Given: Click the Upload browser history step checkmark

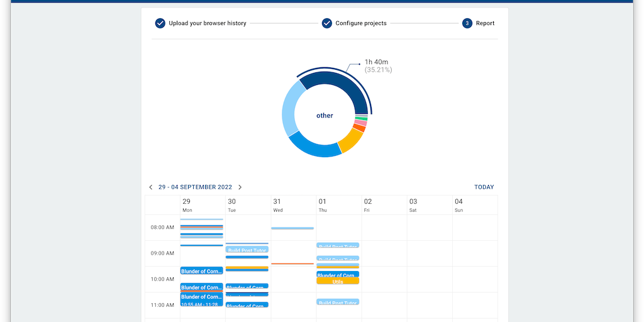Looking at the screenshot, I should pyautogui.click(x=160, y=23).
